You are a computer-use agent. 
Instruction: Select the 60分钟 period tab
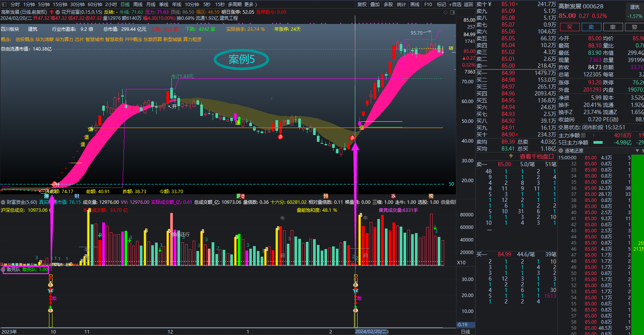(95, 5)
